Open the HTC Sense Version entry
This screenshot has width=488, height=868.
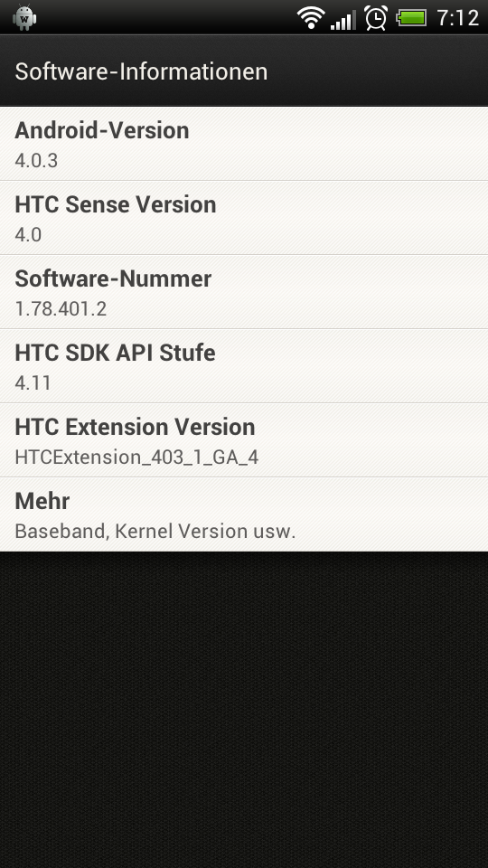coord(244,218)
